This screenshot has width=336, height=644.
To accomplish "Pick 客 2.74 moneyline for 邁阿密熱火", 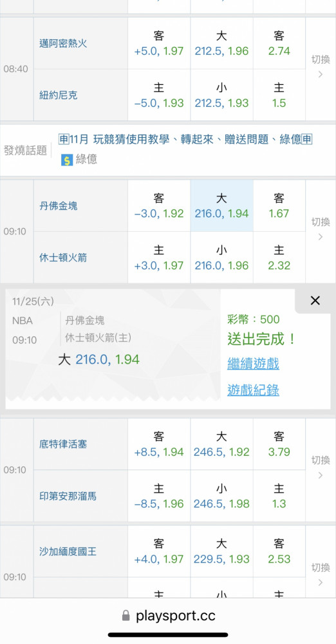I will click(x=279, y=43).
